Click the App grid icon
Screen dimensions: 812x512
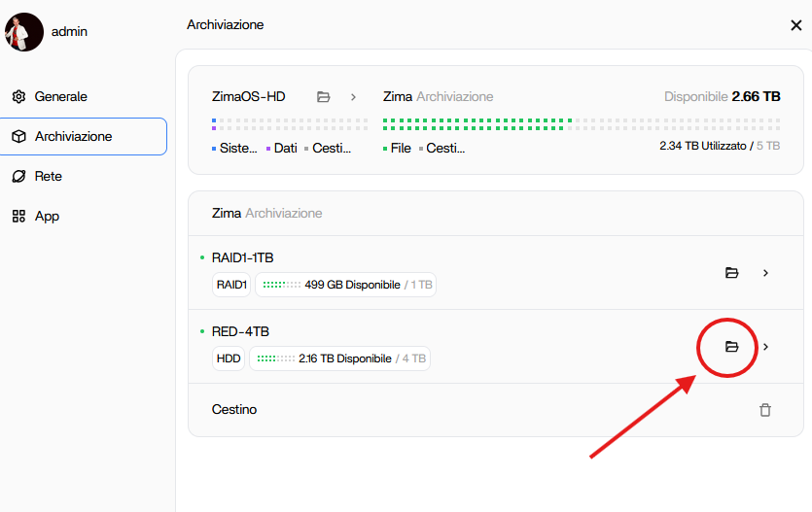coord(18,217)
